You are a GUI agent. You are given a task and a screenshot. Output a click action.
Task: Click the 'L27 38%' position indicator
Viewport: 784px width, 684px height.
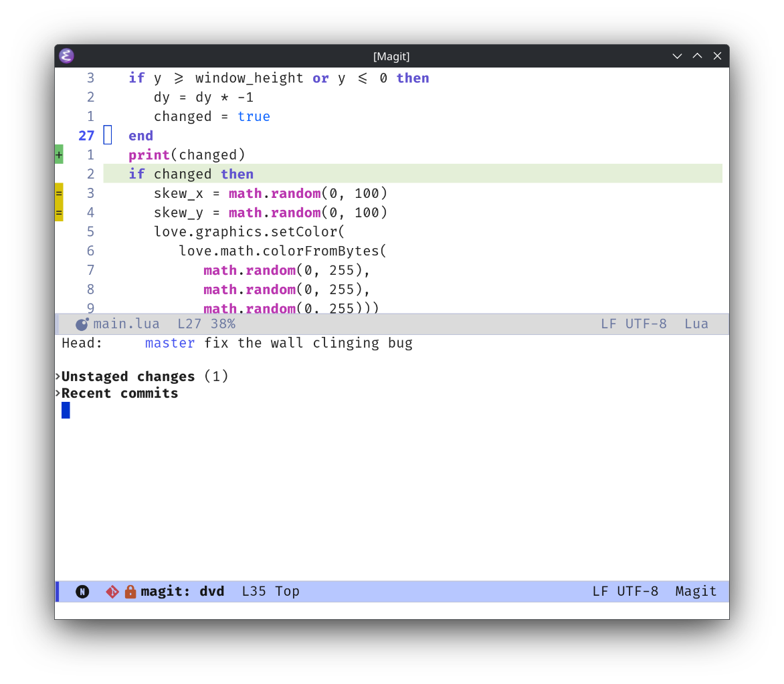click(x=207, y=324)
